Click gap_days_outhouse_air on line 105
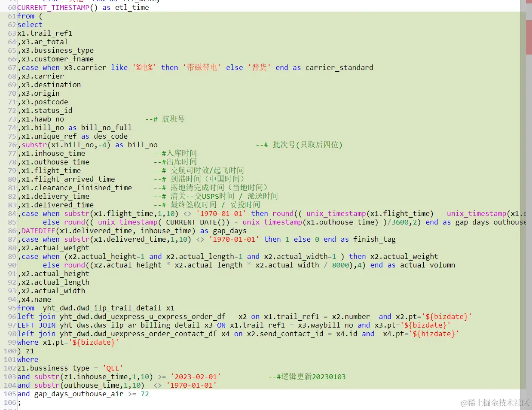Screen dimensions: 532x410 pos(79,394)
